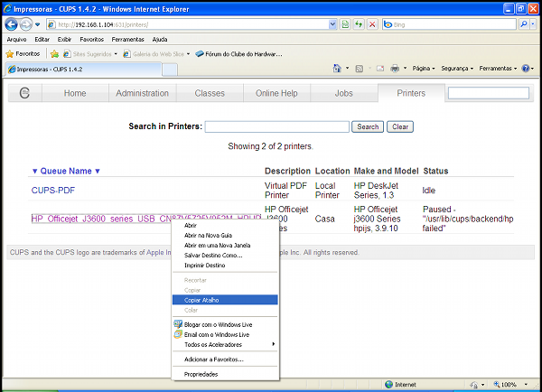The image size is (542, 392).
Task: Click the Blogar com o Windows Live item
Action: [225, 324]
